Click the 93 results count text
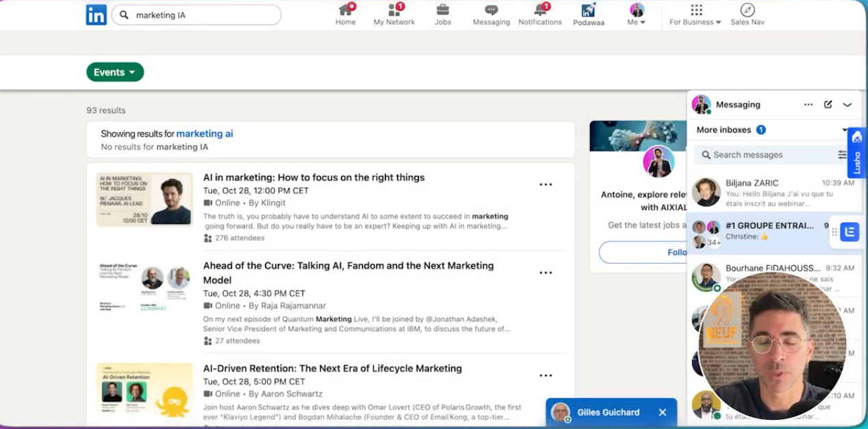The width and height of the screenshot is (868, 429). click(x=106, y=110)
